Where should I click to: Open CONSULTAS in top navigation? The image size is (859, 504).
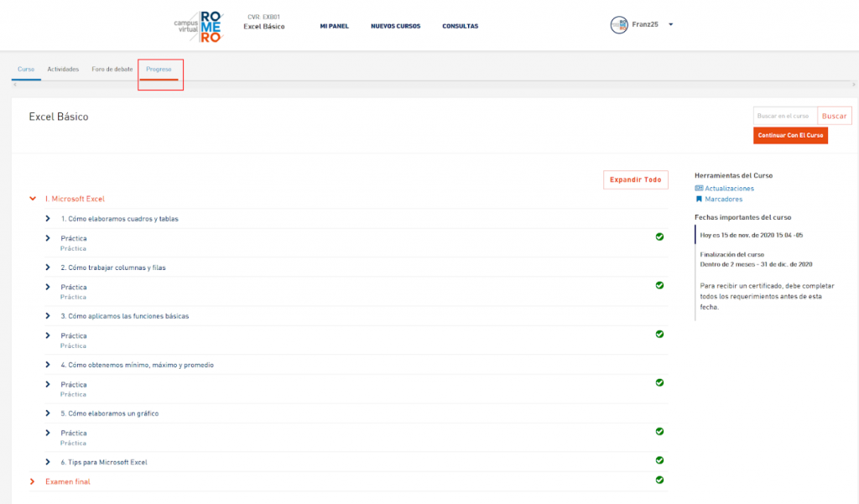(x=461, y=26)
